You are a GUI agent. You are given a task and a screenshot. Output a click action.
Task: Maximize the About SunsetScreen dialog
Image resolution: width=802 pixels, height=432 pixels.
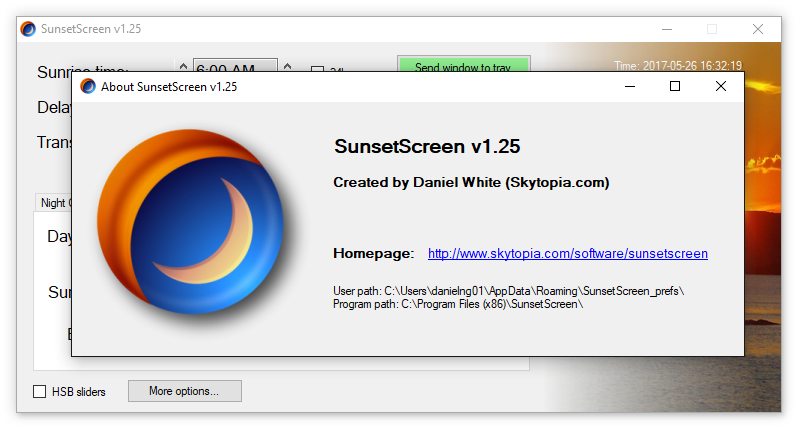675,86
